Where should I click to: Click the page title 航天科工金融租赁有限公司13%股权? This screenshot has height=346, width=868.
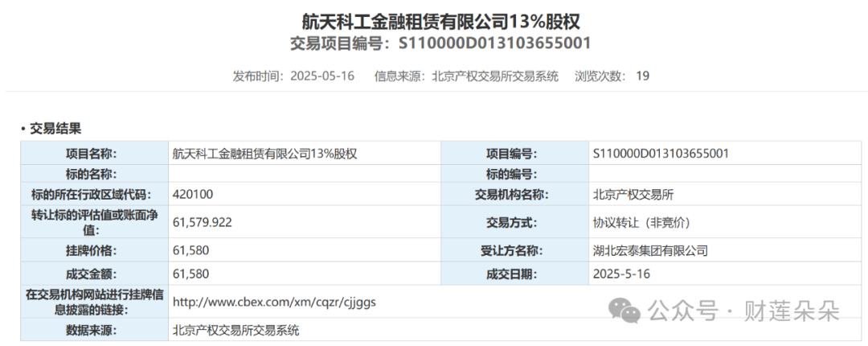tap(440, 21)
